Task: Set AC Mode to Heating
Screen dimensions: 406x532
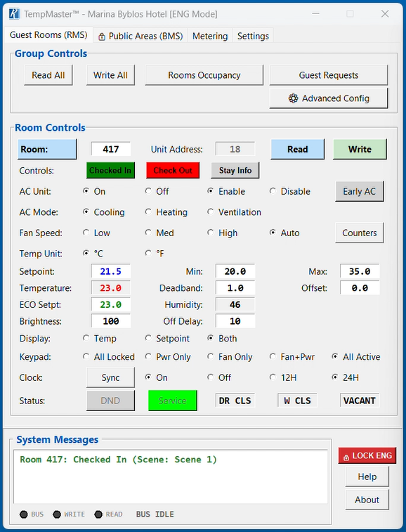Action: pyautogui.click(x=166, y=212)
